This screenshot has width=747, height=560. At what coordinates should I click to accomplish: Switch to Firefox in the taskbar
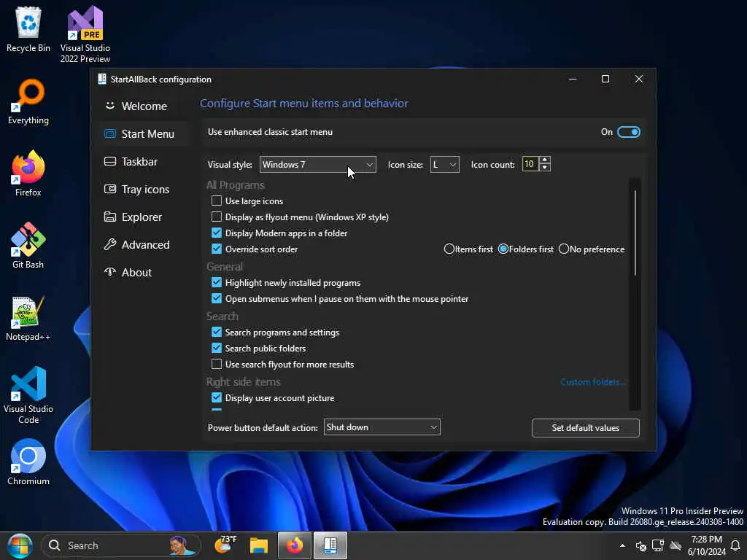tap(295, 545)
